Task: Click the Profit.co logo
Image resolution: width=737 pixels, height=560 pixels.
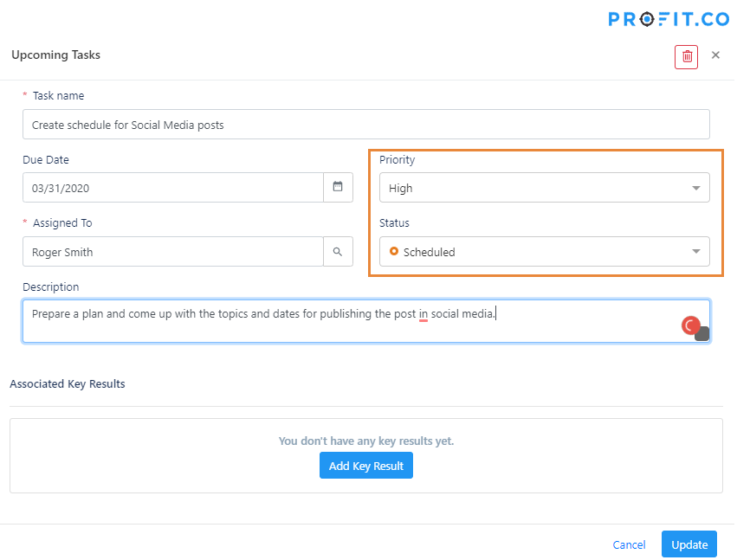Action: (x=670, y=19)
